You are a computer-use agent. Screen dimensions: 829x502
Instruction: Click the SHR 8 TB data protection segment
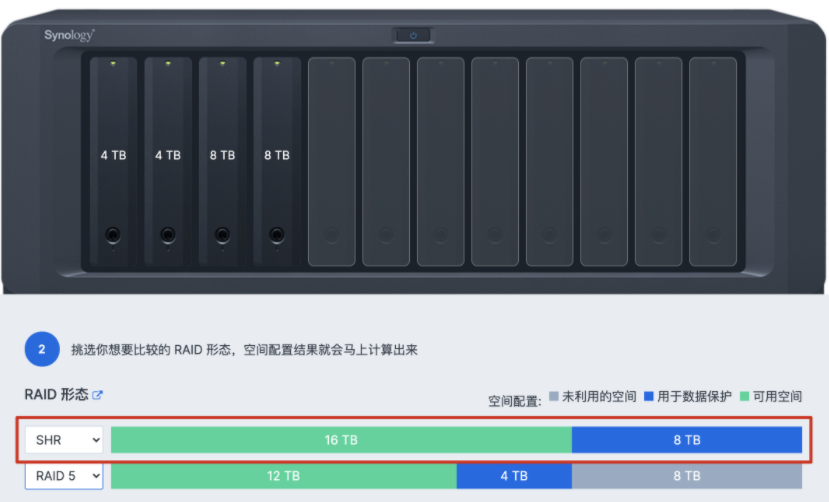(x=687, y=440)
